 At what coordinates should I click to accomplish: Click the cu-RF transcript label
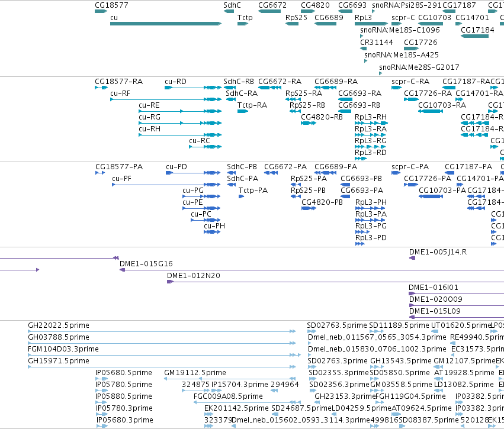click(120, 93)
